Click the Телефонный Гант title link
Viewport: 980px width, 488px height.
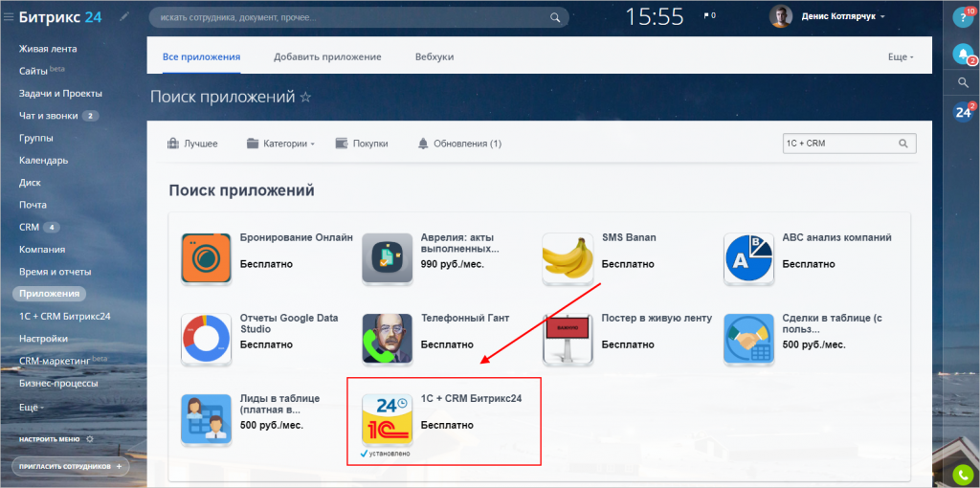click(x=465, y=318)
